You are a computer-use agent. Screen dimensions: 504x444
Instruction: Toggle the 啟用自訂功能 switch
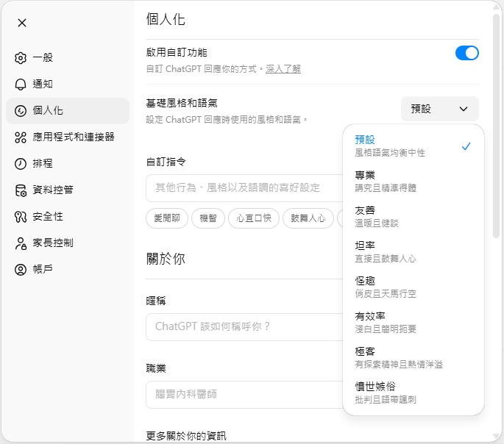point(466,53)
